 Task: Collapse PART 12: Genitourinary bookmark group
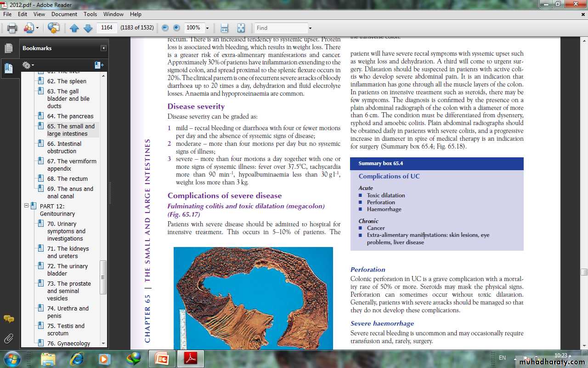click(x=27, y=206)
